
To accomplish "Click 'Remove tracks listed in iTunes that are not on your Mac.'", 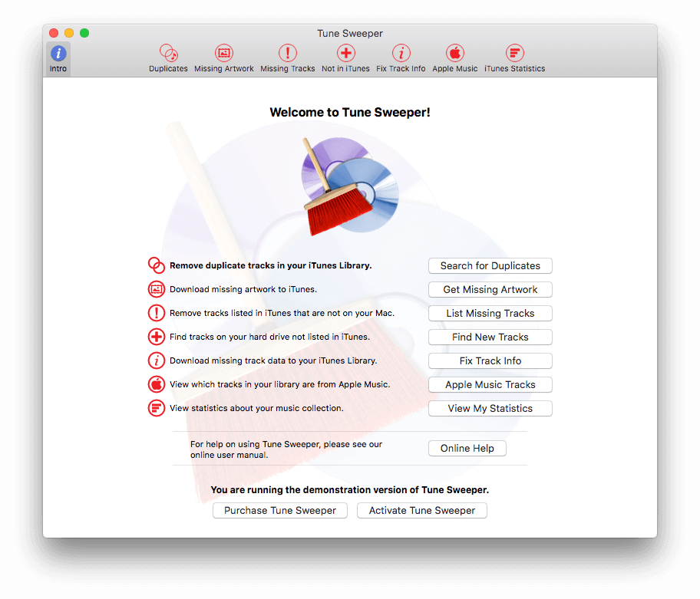I will point(282,313).
